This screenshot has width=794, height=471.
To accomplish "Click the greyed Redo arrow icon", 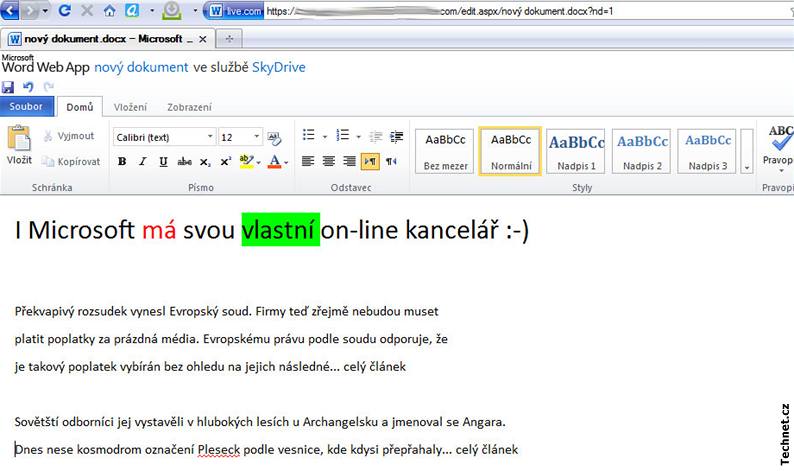I will (x=48, y=87).
